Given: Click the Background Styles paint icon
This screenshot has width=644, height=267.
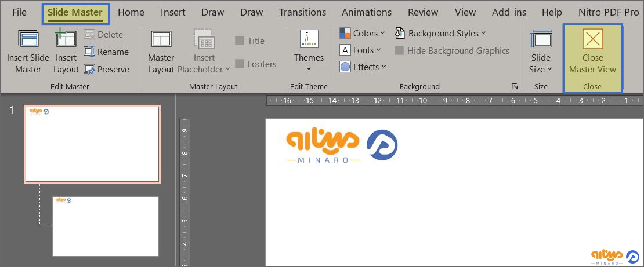Looking at the screenshot, I should tap(400, 33).
